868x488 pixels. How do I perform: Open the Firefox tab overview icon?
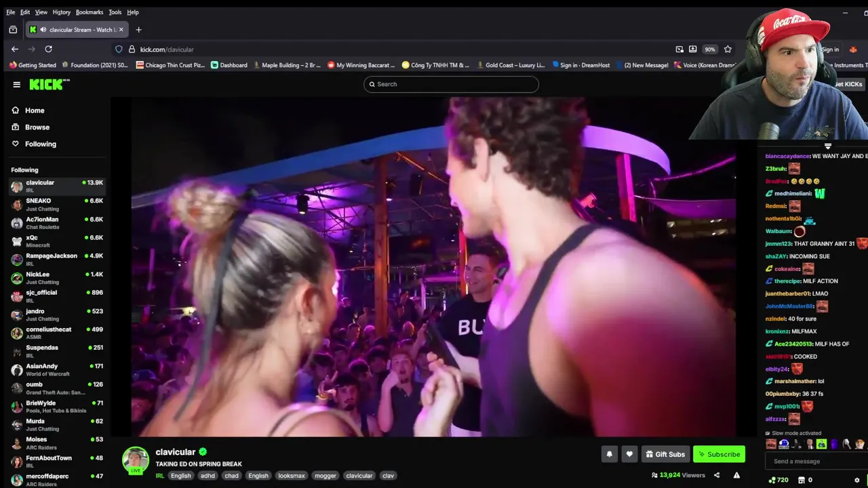click(x=13, y=30)
